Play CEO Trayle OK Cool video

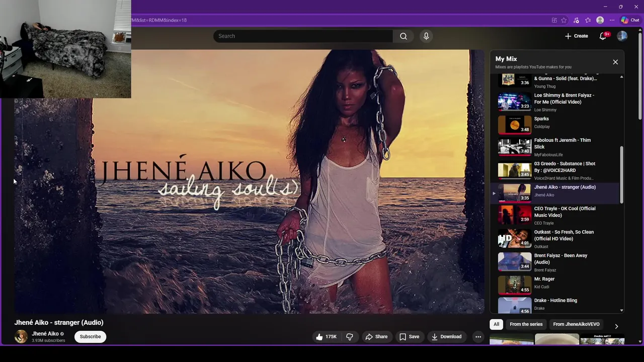coord(555,216)
